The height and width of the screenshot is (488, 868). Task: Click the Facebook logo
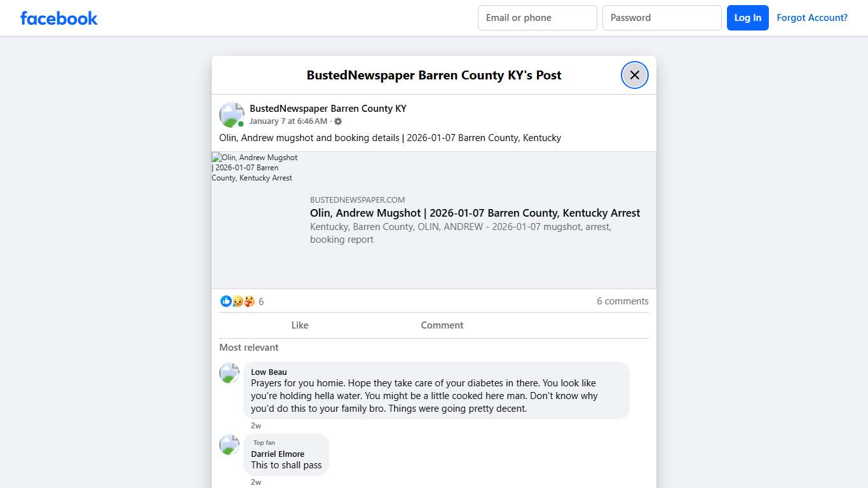tap(58, 18)
